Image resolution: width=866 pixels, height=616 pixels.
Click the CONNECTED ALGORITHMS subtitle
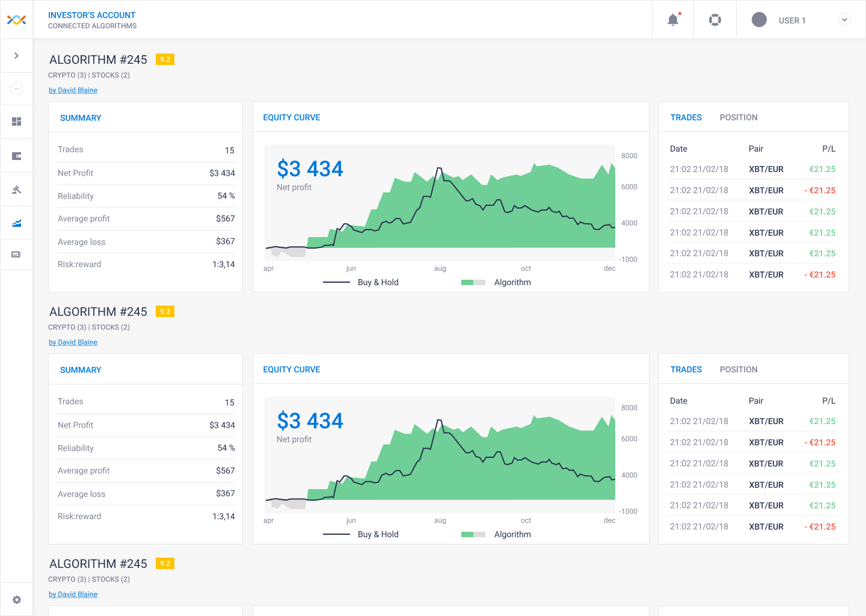click(x=92, y=26)
